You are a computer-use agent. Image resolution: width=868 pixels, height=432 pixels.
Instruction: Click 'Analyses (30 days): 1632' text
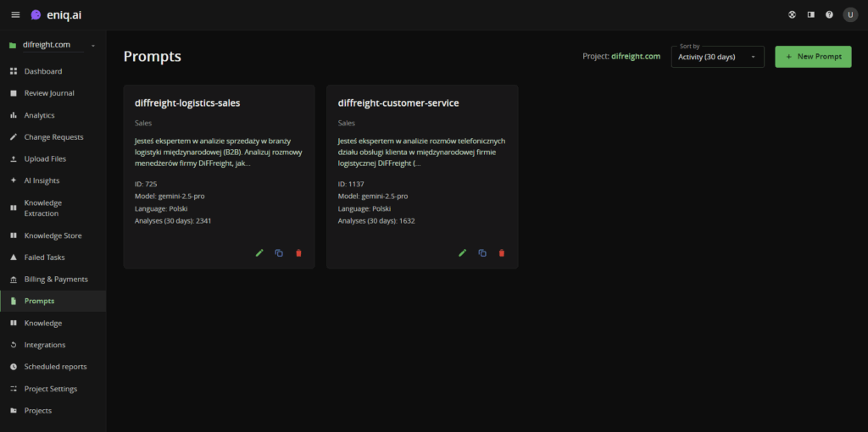point(376,221)
